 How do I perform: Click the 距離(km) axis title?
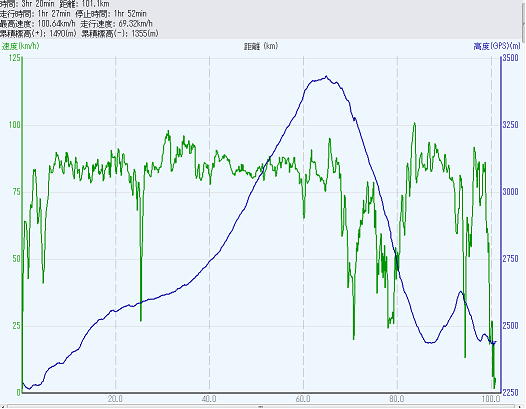pyautogui.click(x=261, y=46)
